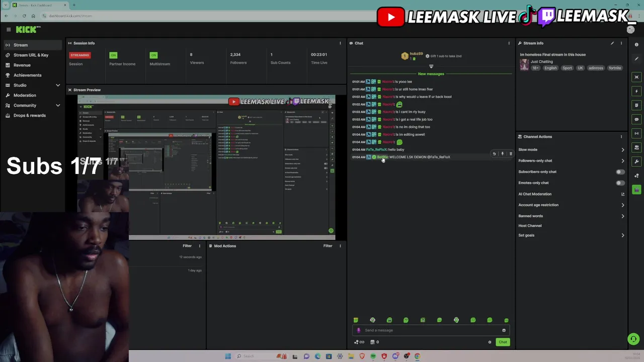644x362 pixels.
Task: Open the Session Info three-dot menu
Action: tap(340, 43)
